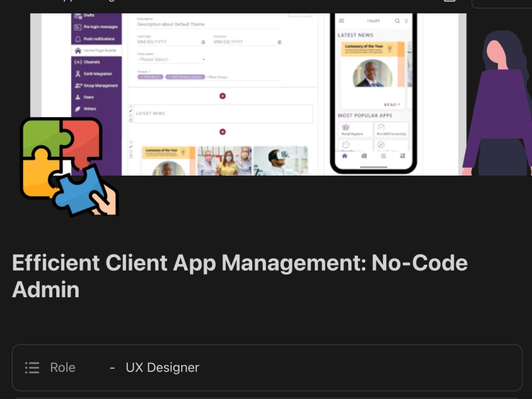Screen dimensions: 532x399
Task: Click the Group Management people icon
Action: point(78,86)
